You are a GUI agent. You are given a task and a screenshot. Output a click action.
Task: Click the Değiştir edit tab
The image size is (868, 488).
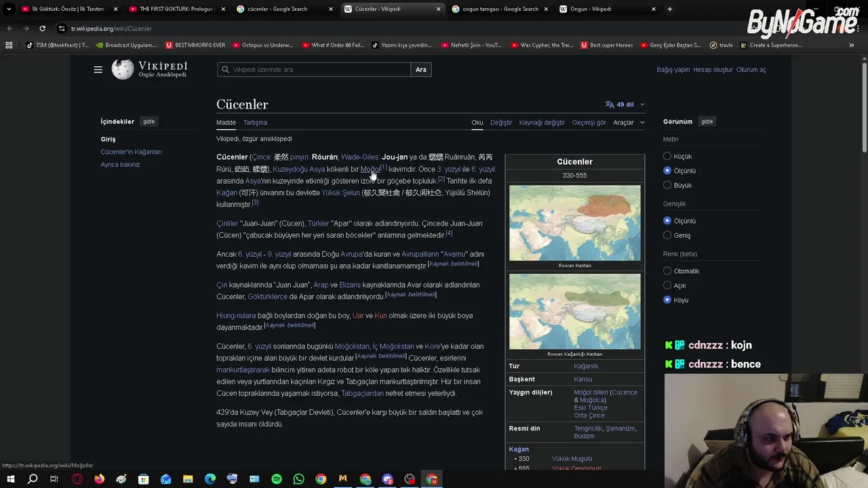click(x=501, y=123)
